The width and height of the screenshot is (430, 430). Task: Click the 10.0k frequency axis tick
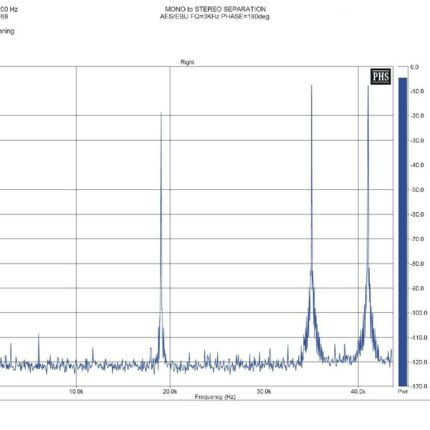coord(76,391)
